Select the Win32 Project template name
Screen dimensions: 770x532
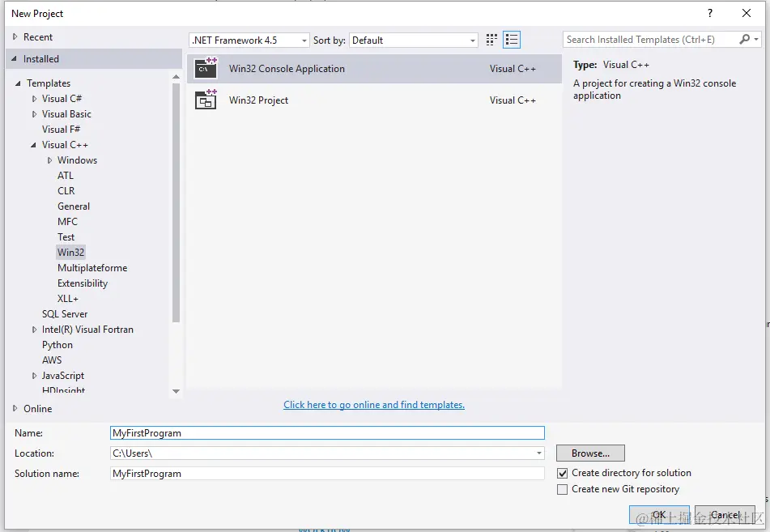click(x=258, y=100)
